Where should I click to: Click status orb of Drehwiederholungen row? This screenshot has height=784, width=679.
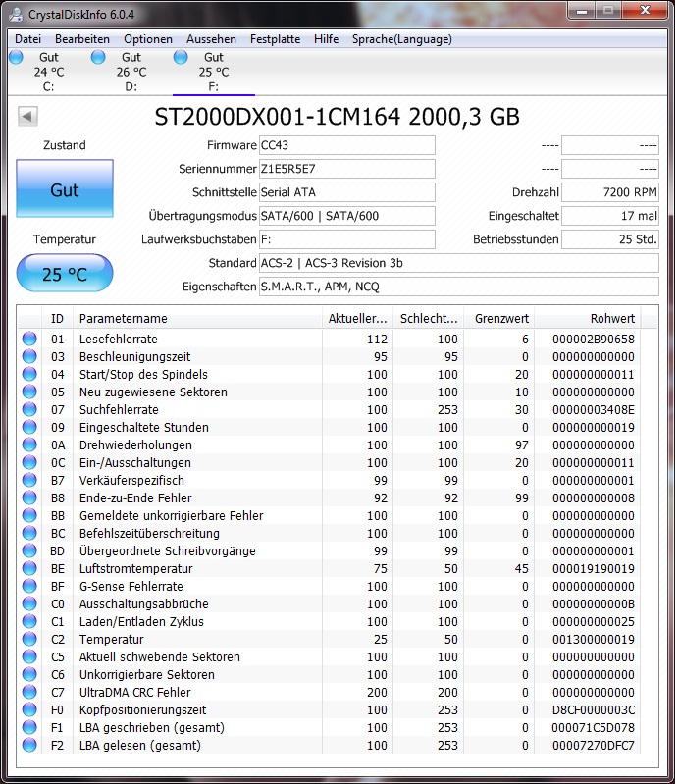coord(29,444)
